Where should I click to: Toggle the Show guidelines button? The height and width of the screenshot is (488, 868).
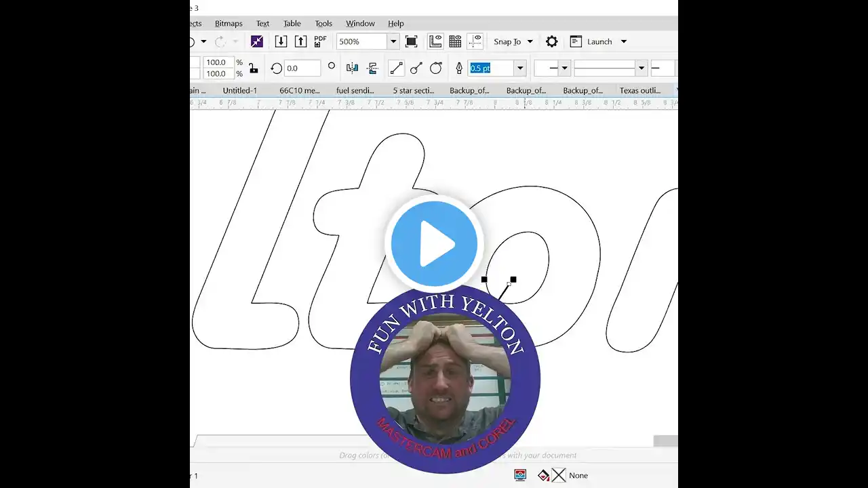(x=475, y=41)
